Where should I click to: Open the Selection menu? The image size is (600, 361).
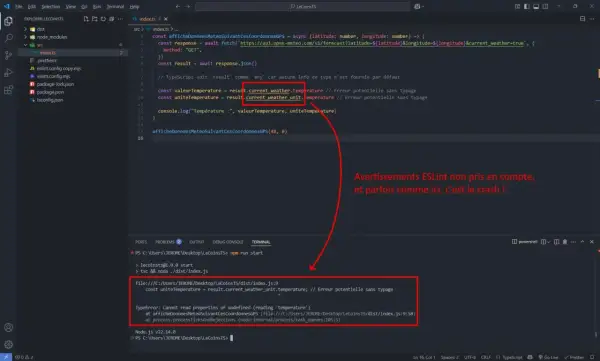click(x=51, y=7)
